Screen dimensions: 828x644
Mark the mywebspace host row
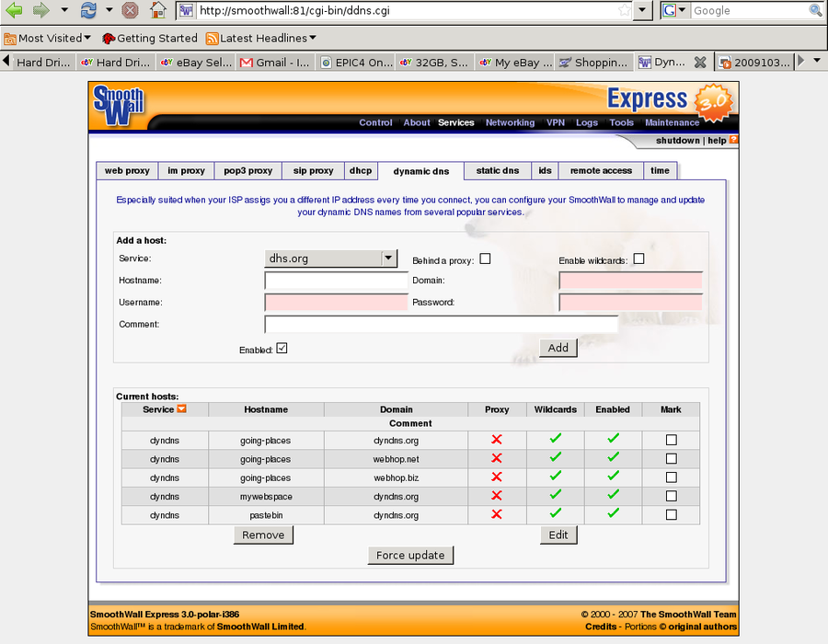pyautogui.click(x=672, y=496)
